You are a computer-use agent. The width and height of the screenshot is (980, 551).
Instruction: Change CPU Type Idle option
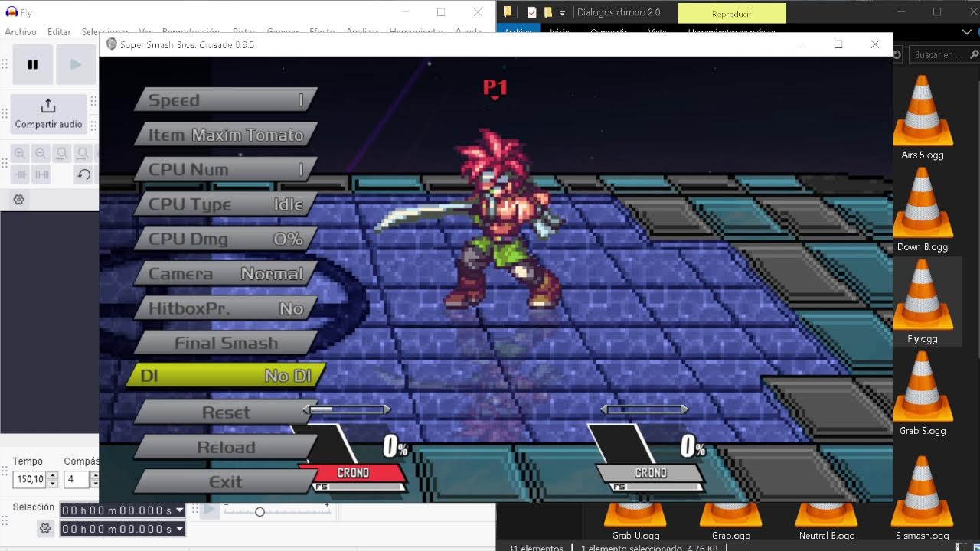point(226,204)
